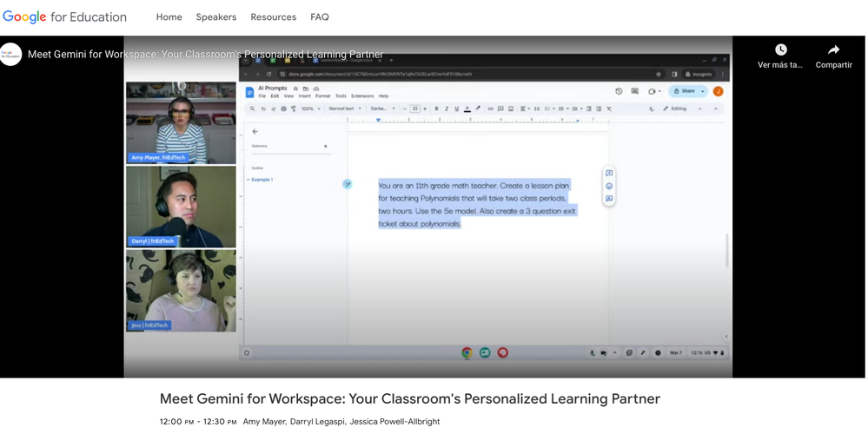Click the redo arrow in Docs toolbar
Image resolution: width=868 pixels, height=434 pixels.
pyautogui.click(x=274, y=108)
